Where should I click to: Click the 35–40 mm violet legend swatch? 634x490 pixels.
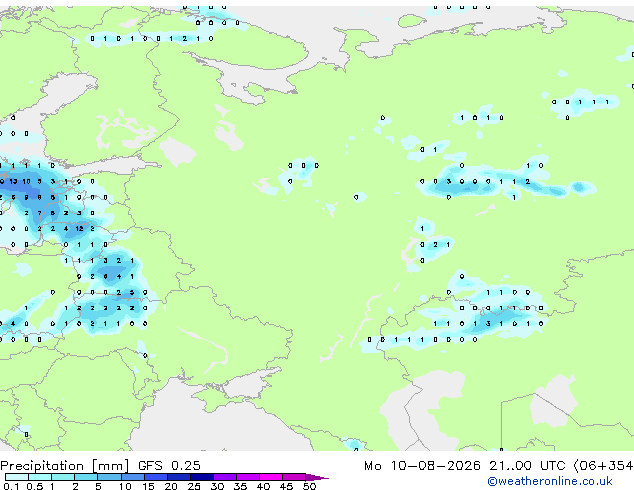pyautogui.click(x=247, y=477)
